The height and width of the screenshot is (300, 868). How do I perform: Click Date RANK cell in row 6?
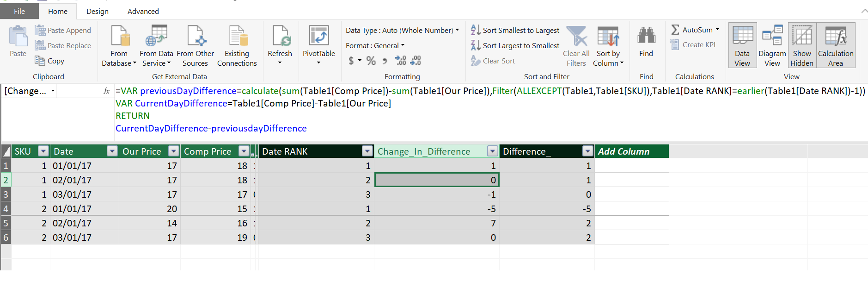(x=316, y=237)
